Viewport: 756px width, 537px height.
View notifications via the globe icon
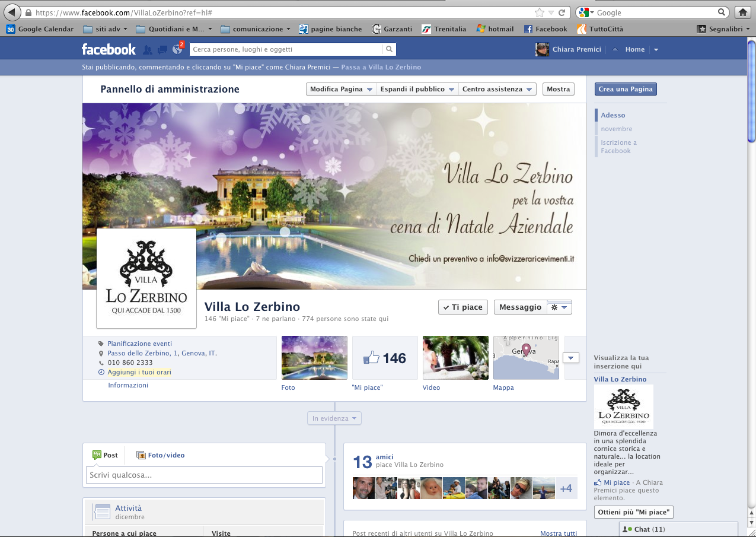pos(177,49)
